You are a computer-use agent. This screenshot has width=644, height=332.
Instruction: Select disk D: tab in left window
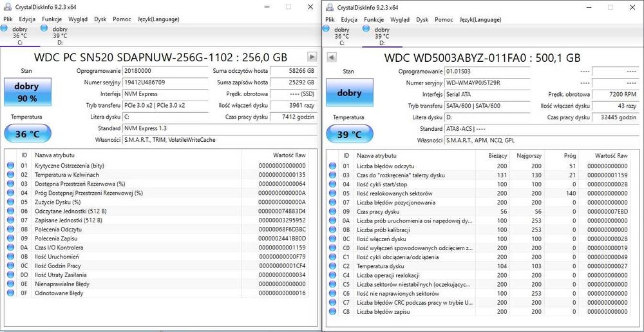tap(60, 35)
